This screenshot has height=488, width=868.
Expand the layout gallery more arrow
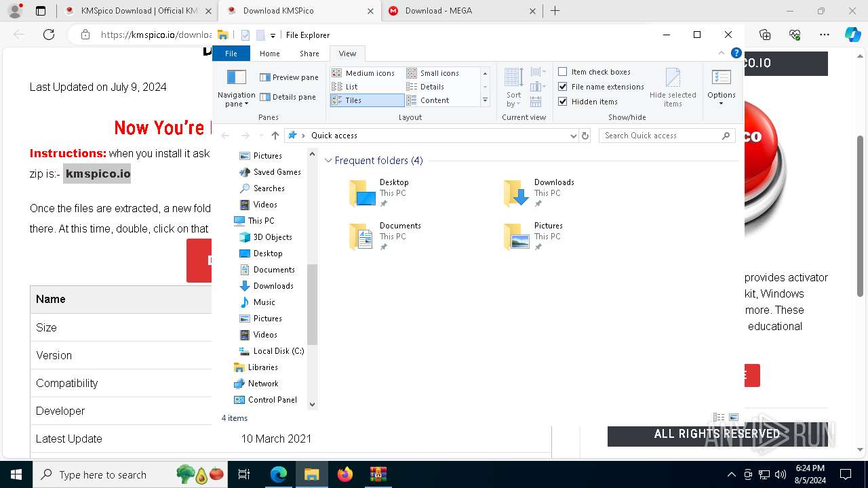[485, 100]
